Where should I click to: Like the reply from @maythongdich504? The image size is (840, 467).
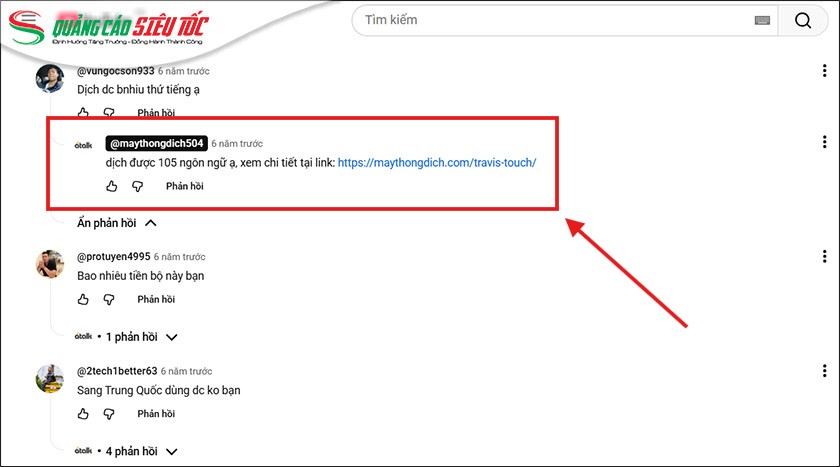(x=112, y=186)
